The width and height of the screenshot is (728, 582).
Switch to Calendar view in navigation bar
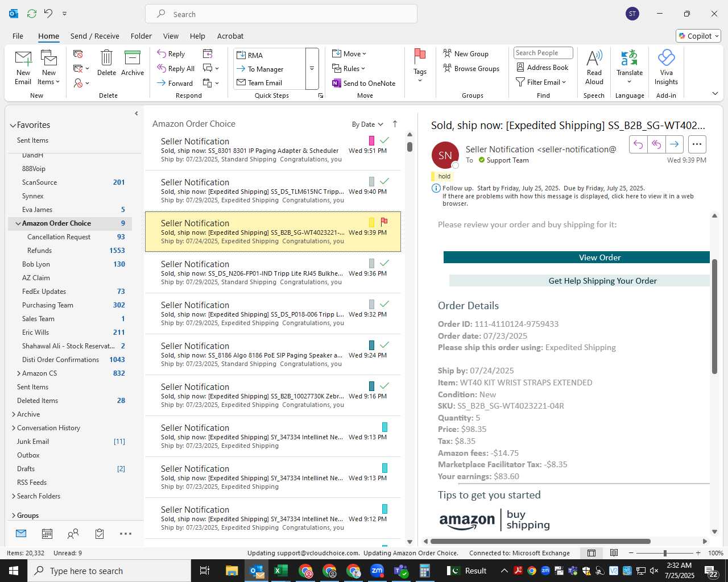[x=47, y=533]
